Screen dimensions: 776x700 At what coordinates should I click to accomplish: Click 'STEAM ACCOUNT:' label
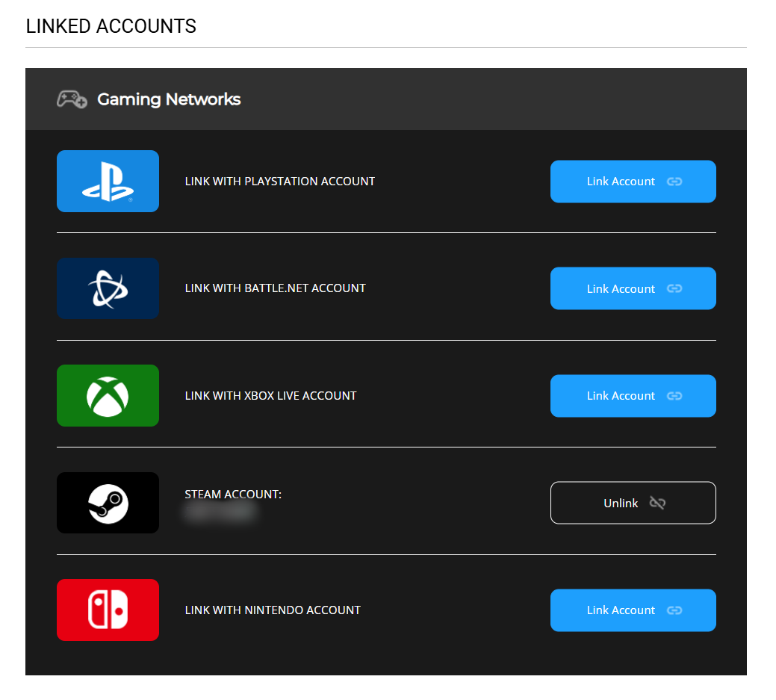coord(233,494)
